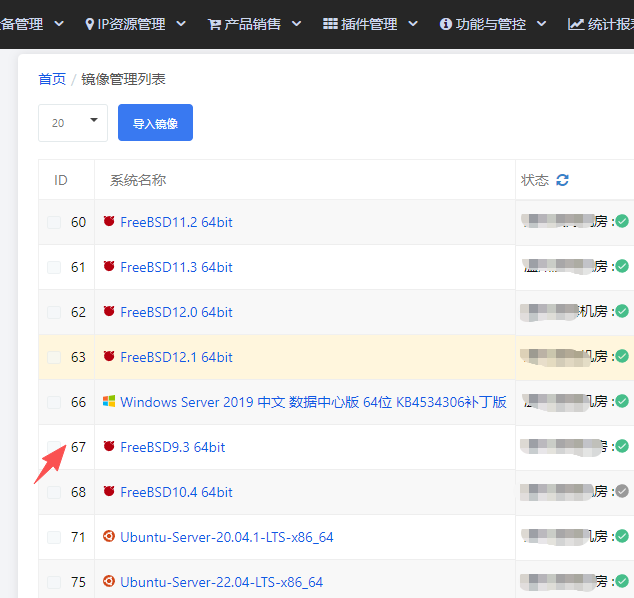Open the 插件管理 menu
Viewport: 634px width, 598px height.
[369, 24]
